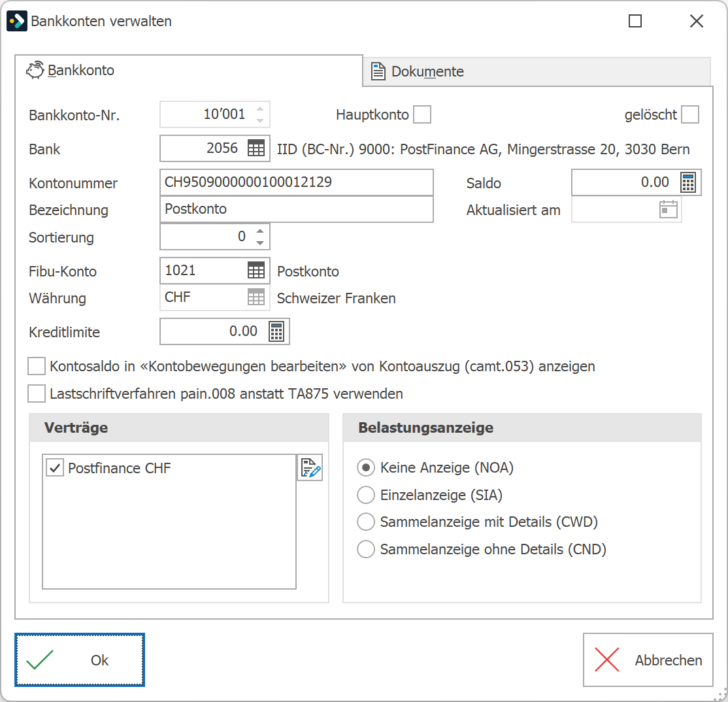Uncheck the Postfinance CHF contract
The height and width of the screenshot is (702, 728).
(55, 467)
